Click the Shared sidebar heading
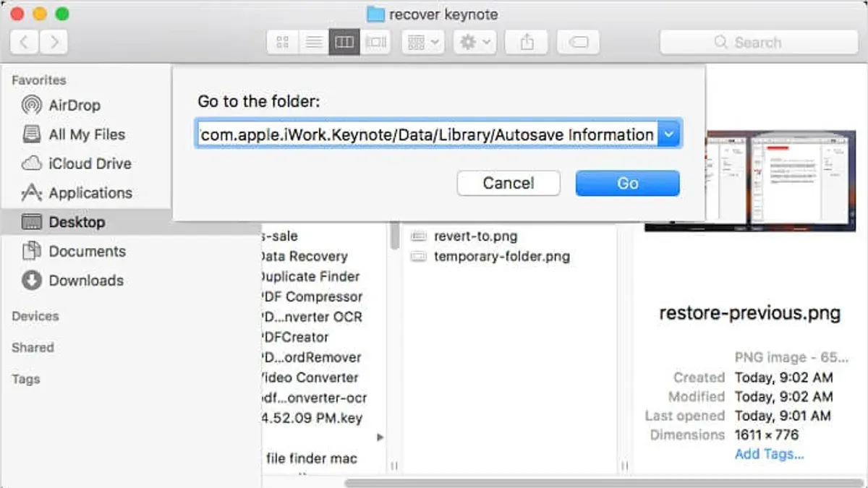The image size is (868, 488). tap(33, 347)
